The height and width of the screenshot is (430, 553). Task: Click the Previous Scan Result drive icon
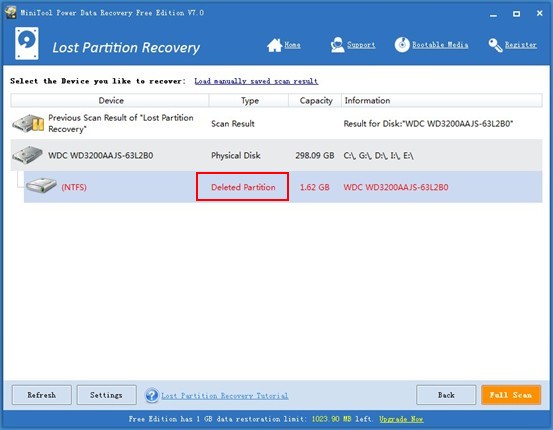[x=28, y=123]
